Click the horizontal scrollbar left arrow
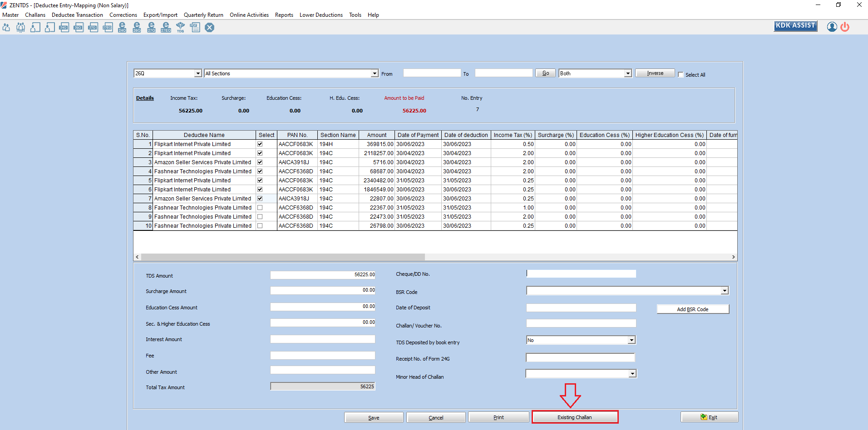 click(137, 257)
